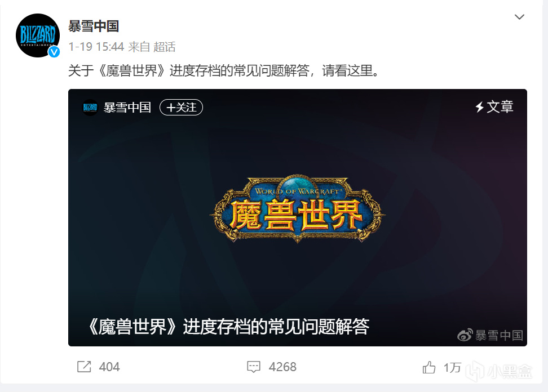
Task: Click the Weibo 暴雪中国 watermark
Action: 490,336
